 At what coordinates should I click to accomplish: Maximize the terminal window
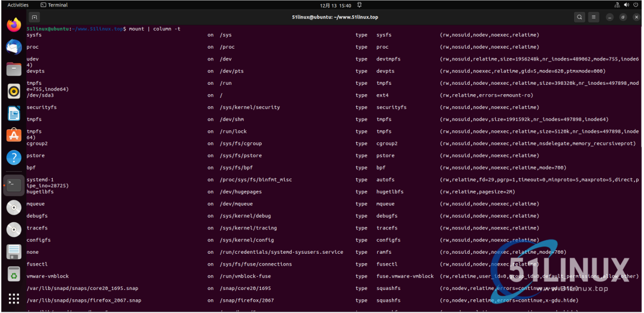coord(623,17)
